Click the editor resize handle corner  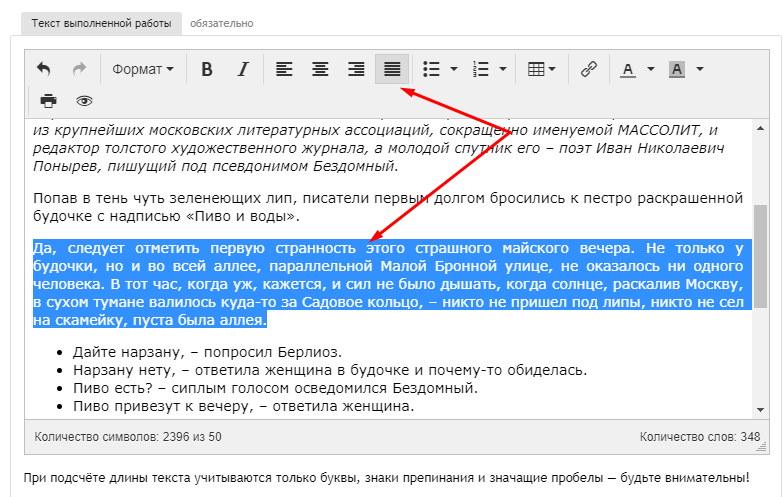tap(762, 447)
